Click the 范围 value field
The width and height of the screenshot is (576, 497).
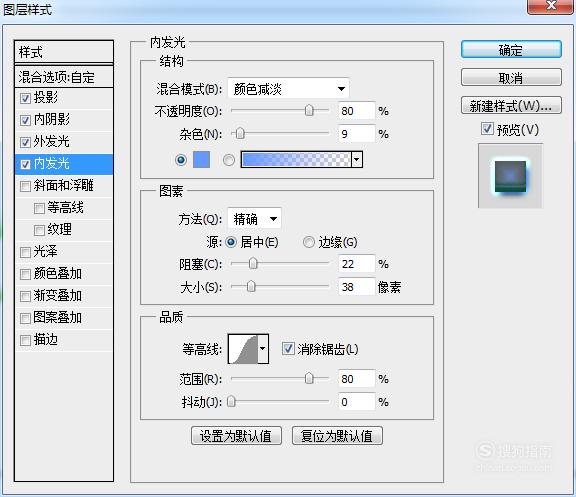pyautogui.click(x=356, y=379)
